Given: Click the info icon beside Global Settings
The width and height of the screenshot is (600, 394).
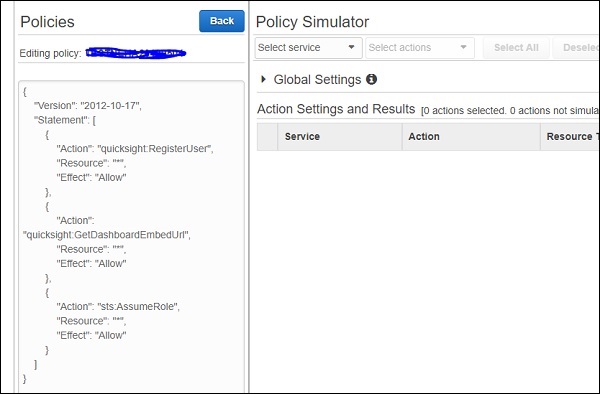Looking at the screenshot, I should 371,79.
